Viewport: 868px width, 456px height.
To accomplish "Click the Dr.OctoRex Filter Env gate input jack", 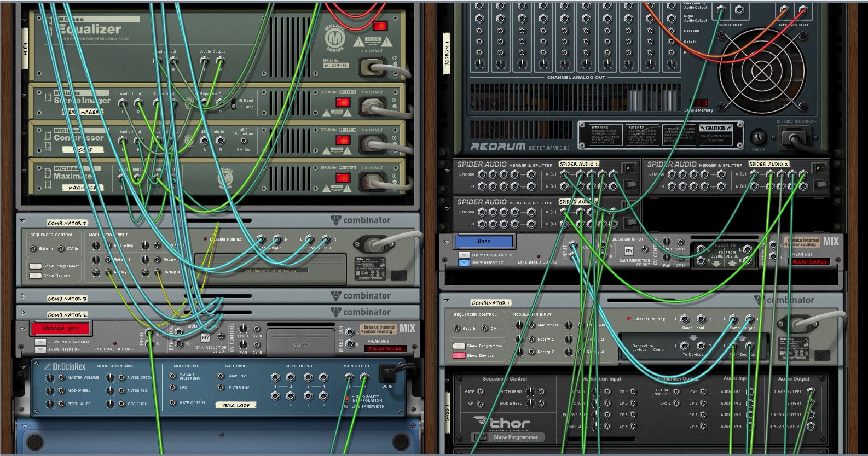I will (x=221, y=388).
